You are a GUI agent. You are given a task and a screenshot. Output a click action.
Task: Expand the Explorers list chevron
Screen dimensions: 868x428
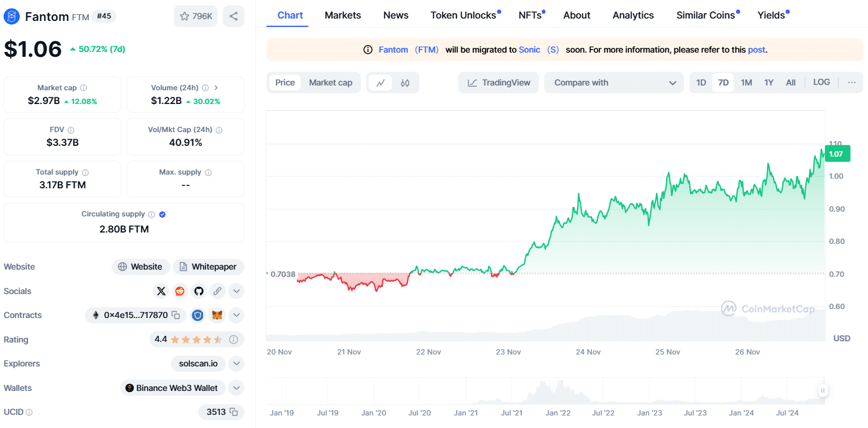237,363
